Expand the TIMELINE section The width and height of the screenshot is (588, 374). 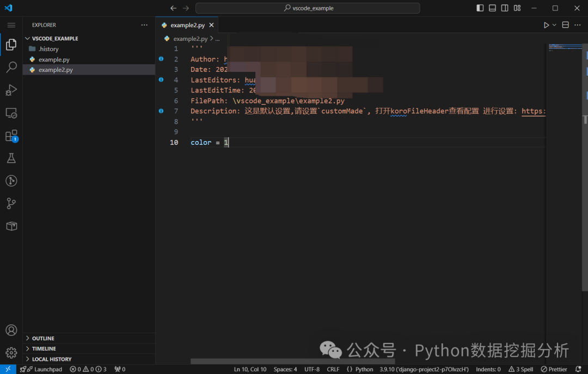click(89, 348)
